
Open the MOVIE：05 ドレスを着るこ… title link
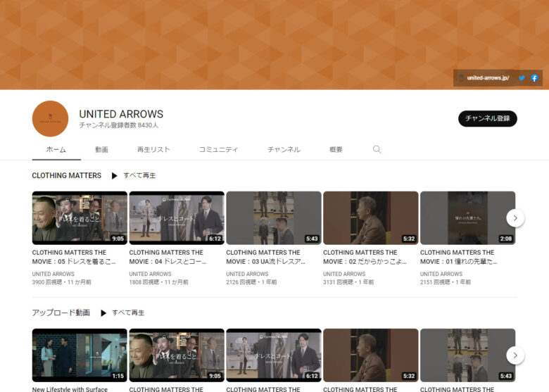[x=73, y=257]
